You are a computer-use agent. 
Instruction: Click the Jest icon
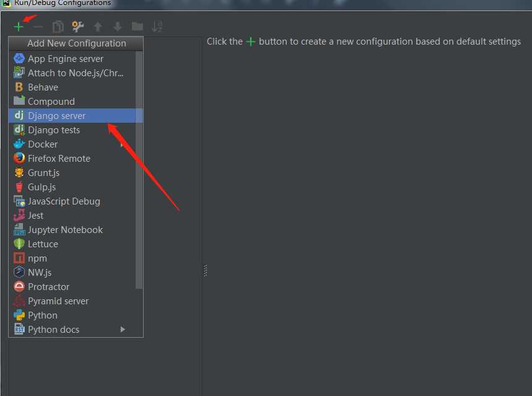click(19, 215)
